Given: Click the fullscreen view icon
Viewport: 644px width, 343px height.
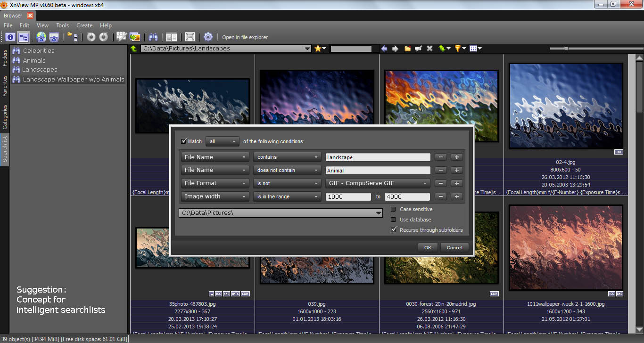Looking at the screenshot, I should 190,37.
